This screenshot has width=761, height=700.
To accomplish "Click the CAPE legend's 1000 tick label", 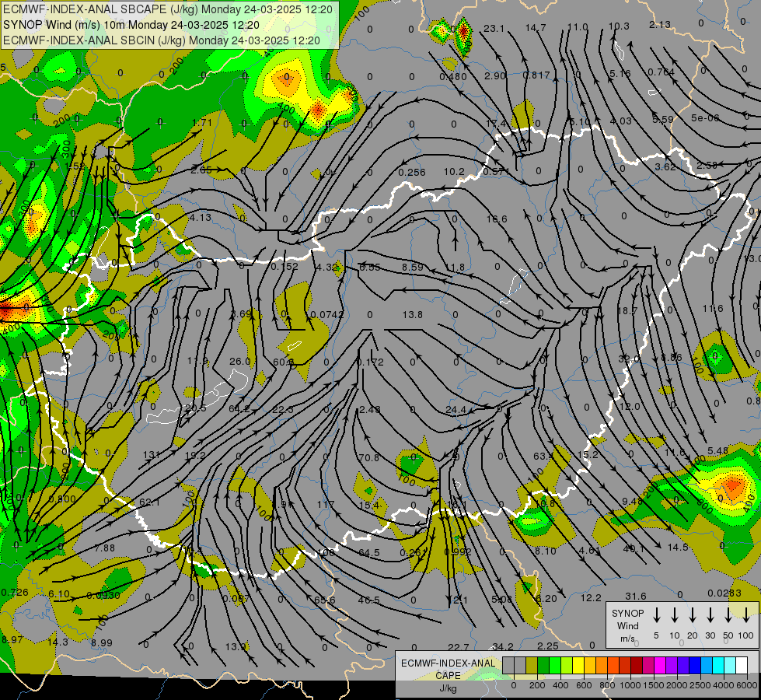I will 630,685.
